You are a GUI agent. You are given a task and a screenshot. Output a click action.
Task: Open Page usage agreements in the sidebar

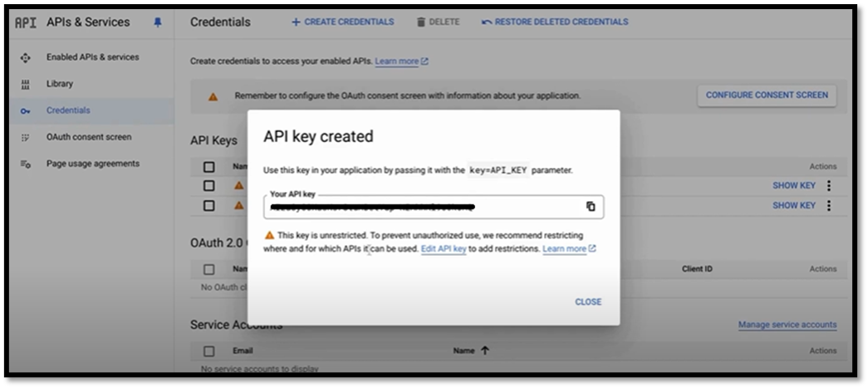click(93, 164)
